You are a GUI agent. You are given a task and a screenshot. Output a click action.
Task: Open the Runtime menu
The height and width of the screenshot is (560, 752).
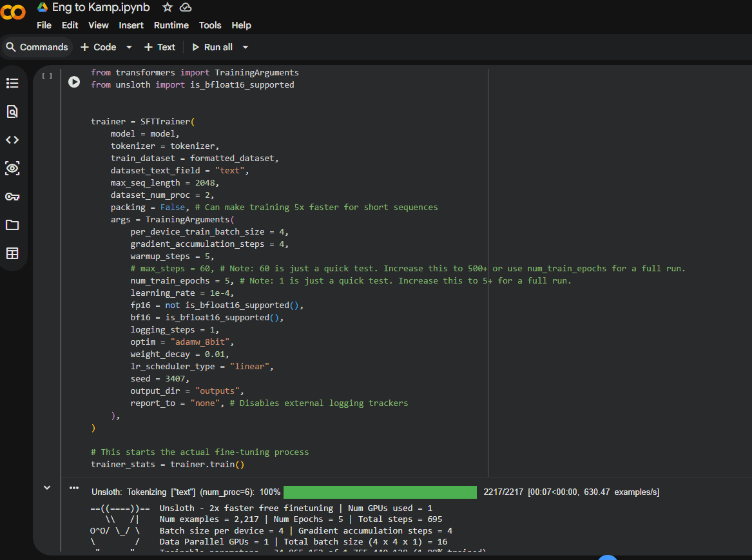click(171, 25)
